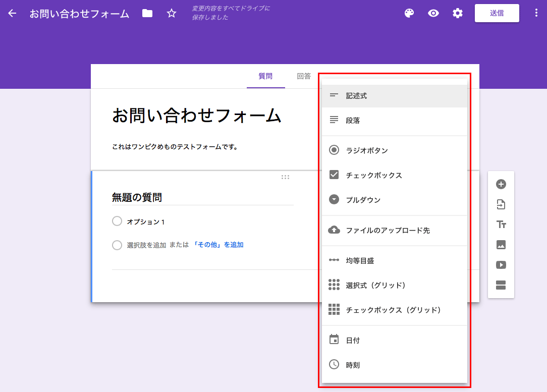547x392 pixels.
Task: Click the 送信 send button
Action: click(497, 13)
